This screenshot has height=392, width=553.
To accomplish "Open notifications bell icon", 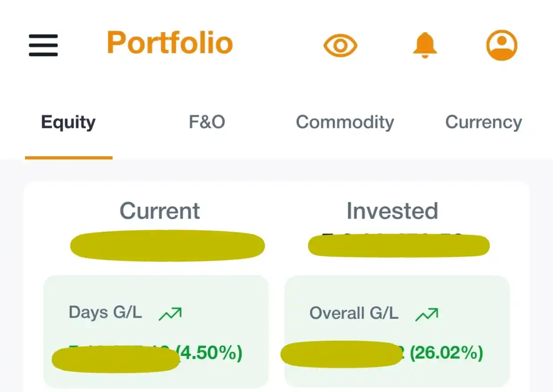I will [x=425, y=45].
